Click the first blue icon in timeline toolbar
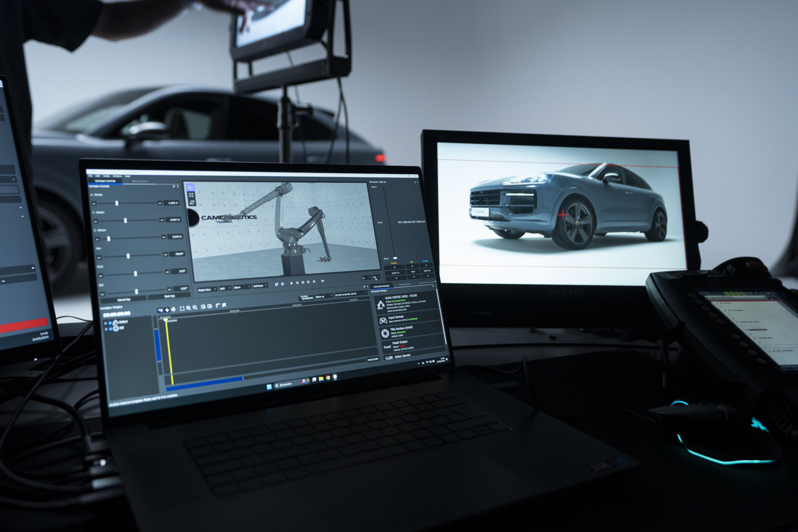798x532 pixels. point(160,310)
